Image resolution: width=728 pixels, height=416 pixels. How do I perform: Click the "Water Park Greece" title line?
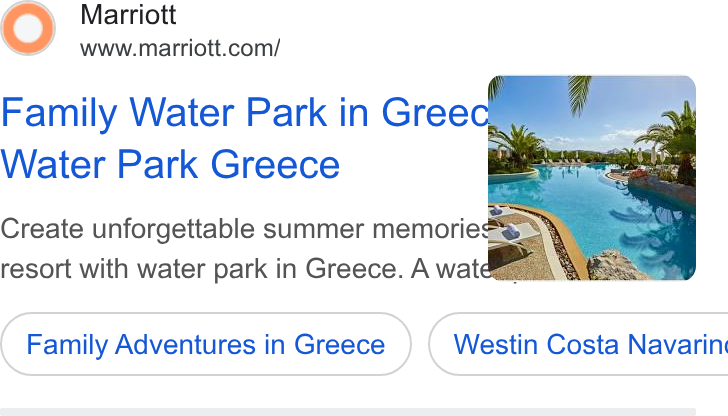(170, 164)
